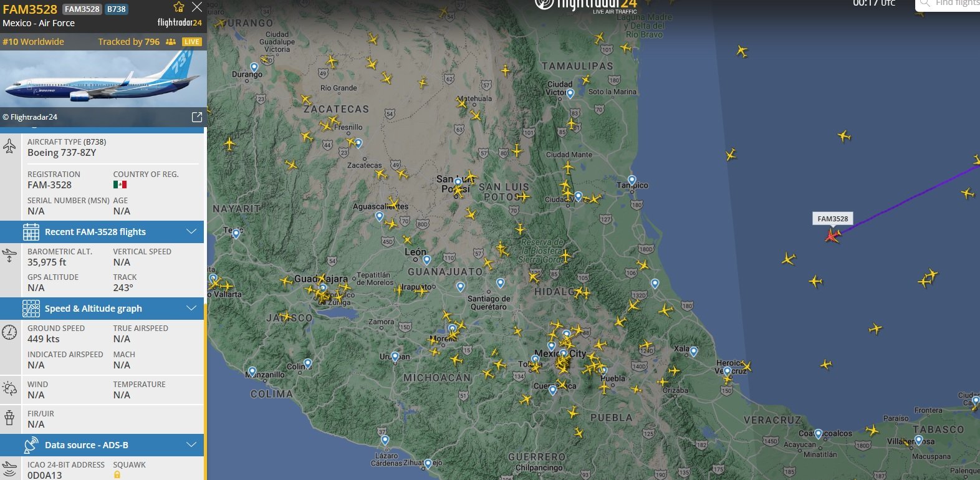Select the Villahermosa airport pin

point(918,441)
